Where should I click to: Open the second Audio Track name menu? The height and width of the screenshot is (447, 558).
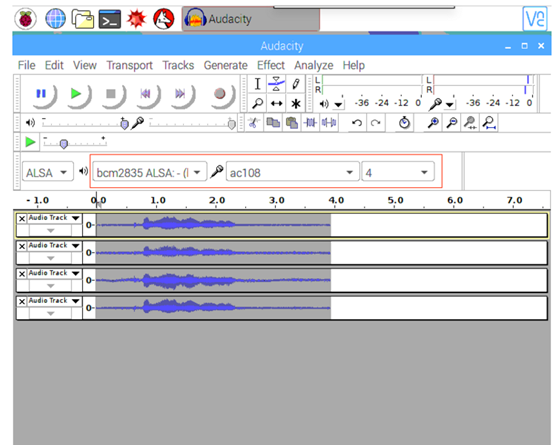[x=54, y=246]
